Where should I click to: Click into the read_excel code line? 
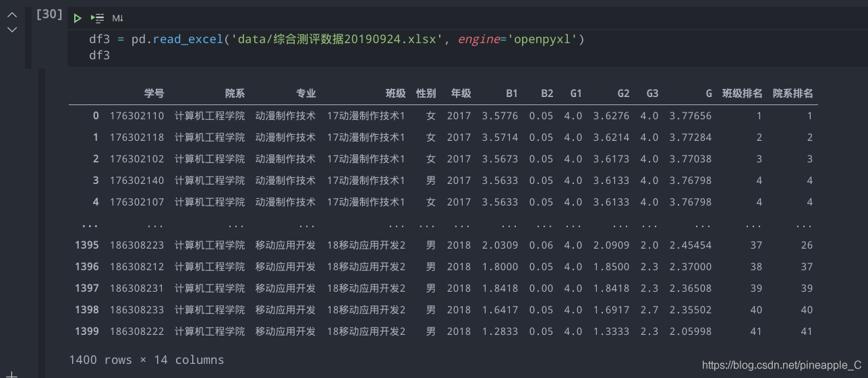pos(337,40)
